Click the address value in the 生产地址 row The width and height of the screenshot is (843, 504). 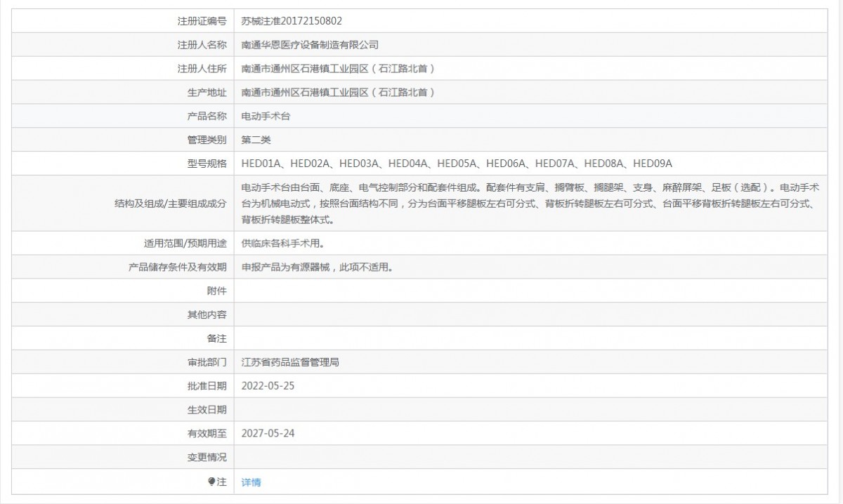[x=338, y=92]
